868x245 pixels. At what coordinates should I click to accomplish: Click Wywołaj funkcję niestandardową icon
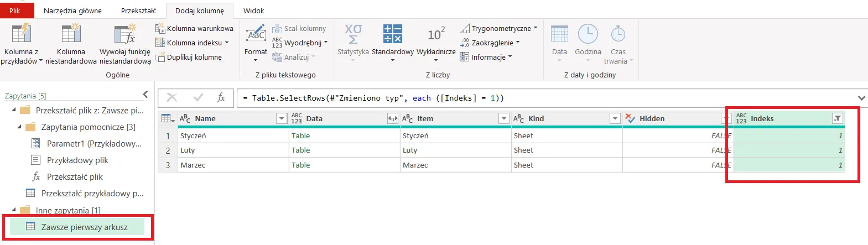pyautogui.click(x=124, y=34)
